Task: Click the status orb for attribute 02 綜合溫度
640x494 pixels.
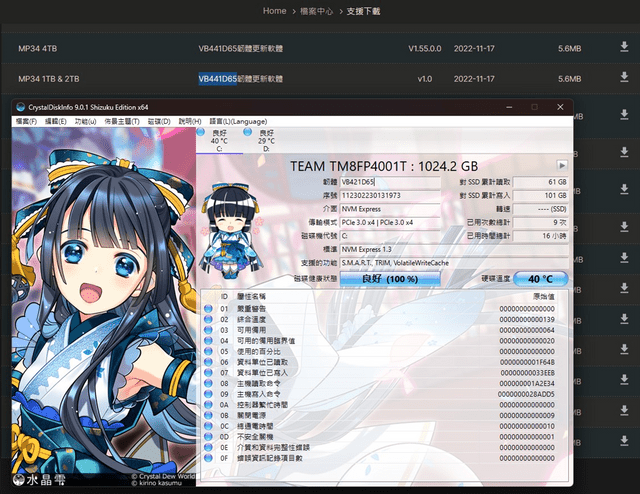Action: [x=208, y=319]
